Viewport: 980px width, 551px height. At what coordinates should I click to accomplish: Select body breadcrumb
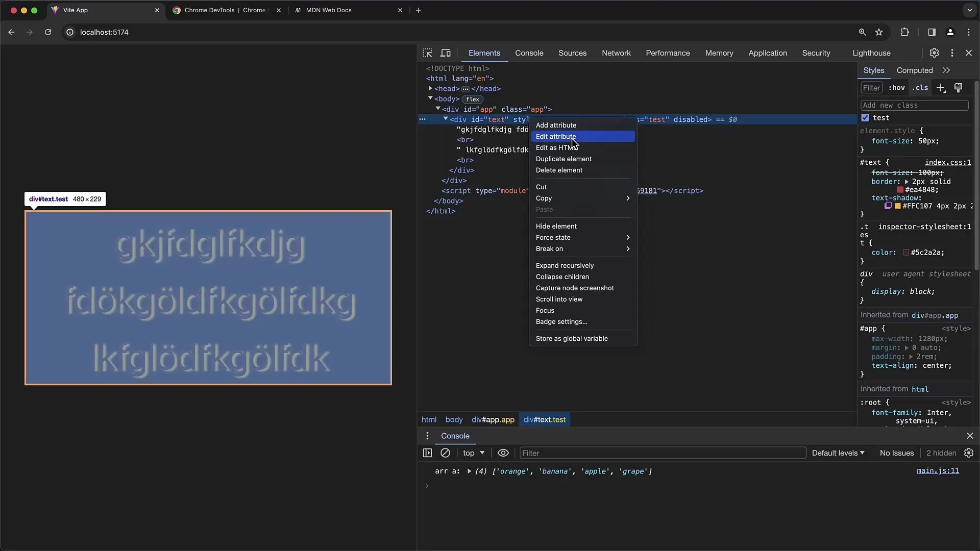point(454,420)
